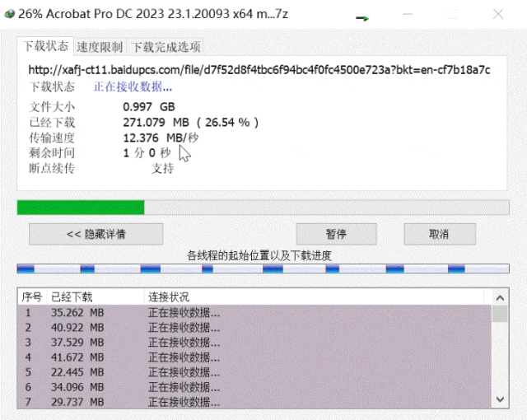Click the connection list scrollbar thumb

[x=500, y=314]
